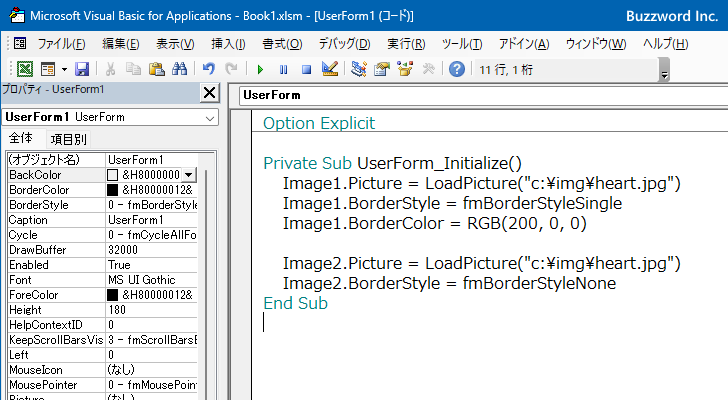Click the Break pause icon
Screen dimensions: 728x400
tap(283, 70)
